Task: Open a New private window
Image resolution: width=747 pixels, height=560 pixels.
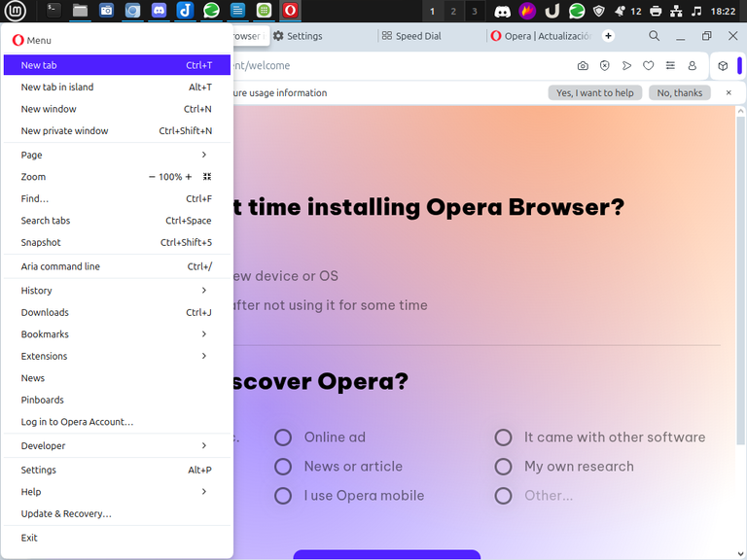Action: (x=117, y=131)
